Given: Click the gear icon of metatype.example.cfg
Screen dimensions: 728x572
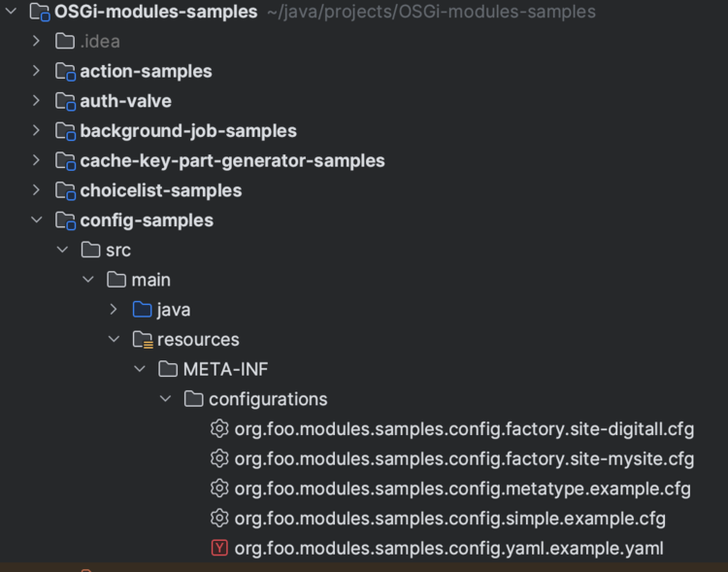Looking at the screenshot, I should coord(219,488).
